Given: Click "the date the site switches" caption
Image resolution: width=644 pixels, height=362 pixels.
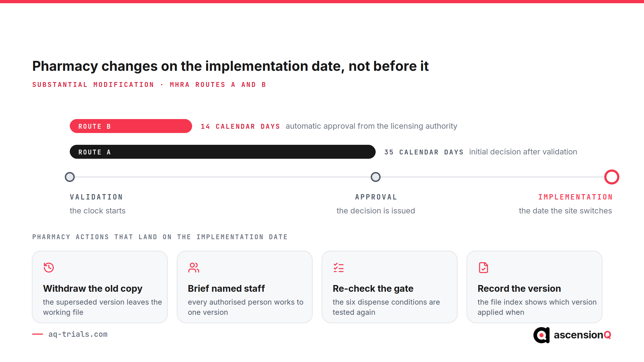Looking at the screenshot, I should 565,211.
